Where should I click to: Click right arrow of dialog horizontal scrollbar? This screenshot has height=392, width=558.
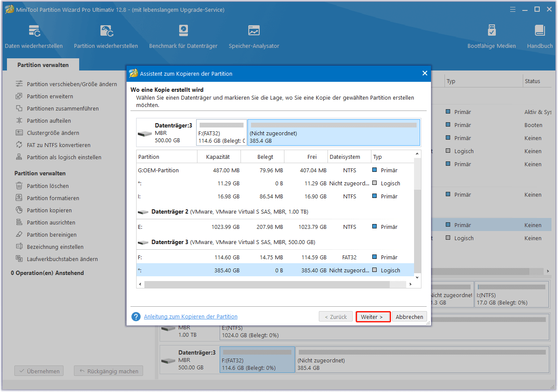410,285
